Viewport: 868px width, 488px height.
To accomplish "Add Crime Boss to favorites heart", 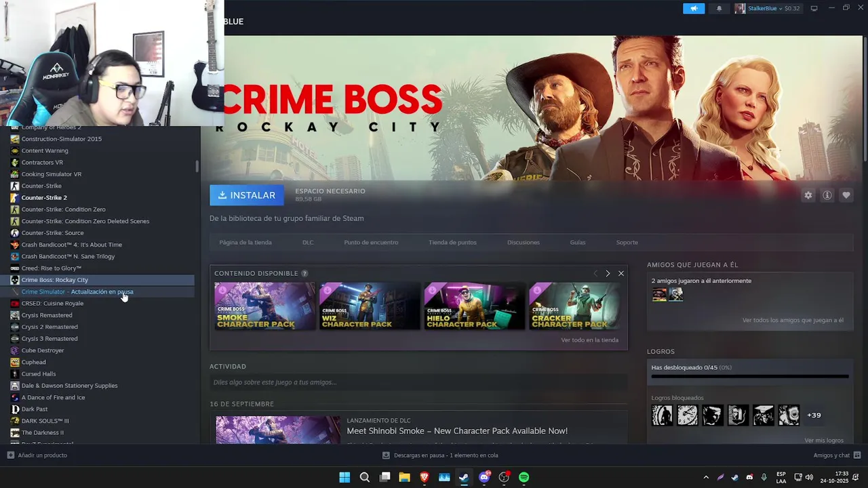I will [846, 195].
